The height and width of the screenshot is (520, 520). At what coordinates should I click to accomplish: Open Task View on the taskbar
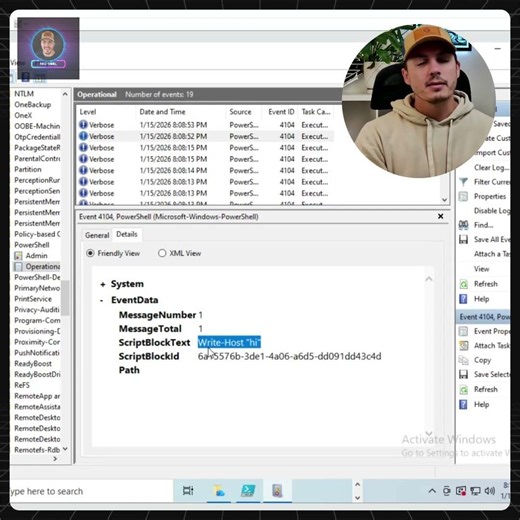tap(188, 491)
